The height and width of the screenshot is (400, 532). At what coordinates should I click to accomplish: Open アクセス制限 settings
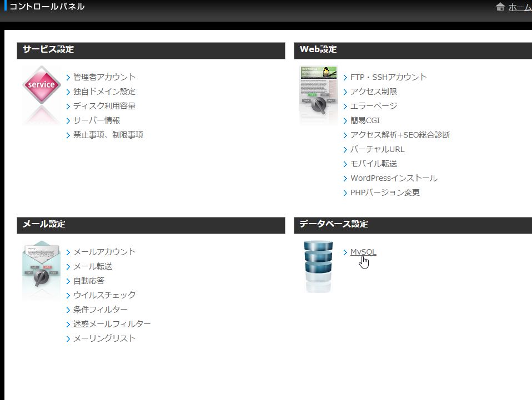(374, 92)
